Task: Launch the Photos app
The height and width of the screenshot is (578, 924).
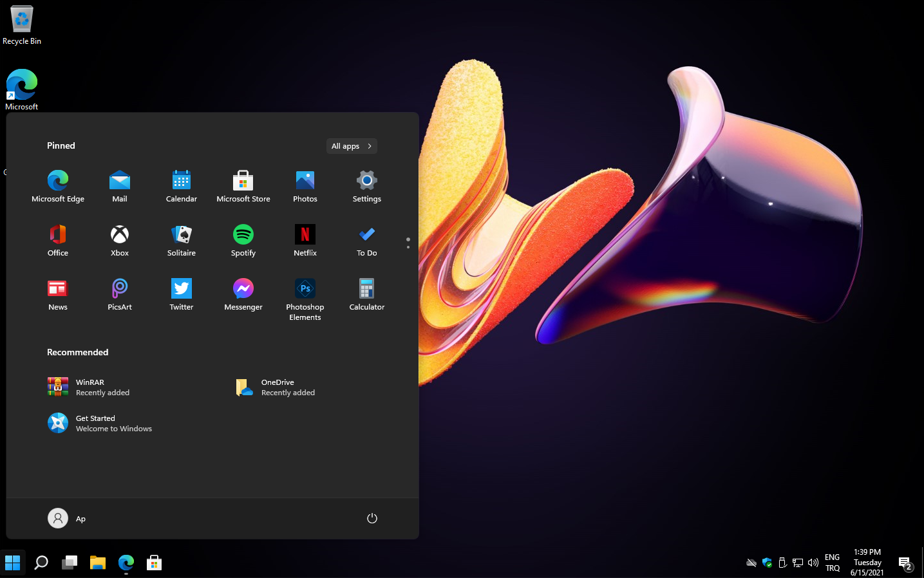Action: click(305, 187)
